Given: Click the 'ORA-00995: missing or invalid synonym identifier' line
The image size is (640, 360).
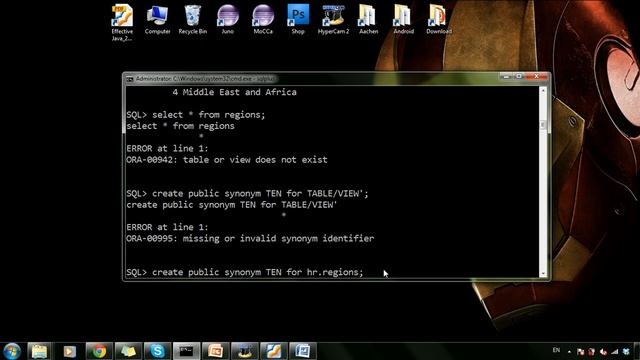Looking at the screenshot, I should point(250,238).
